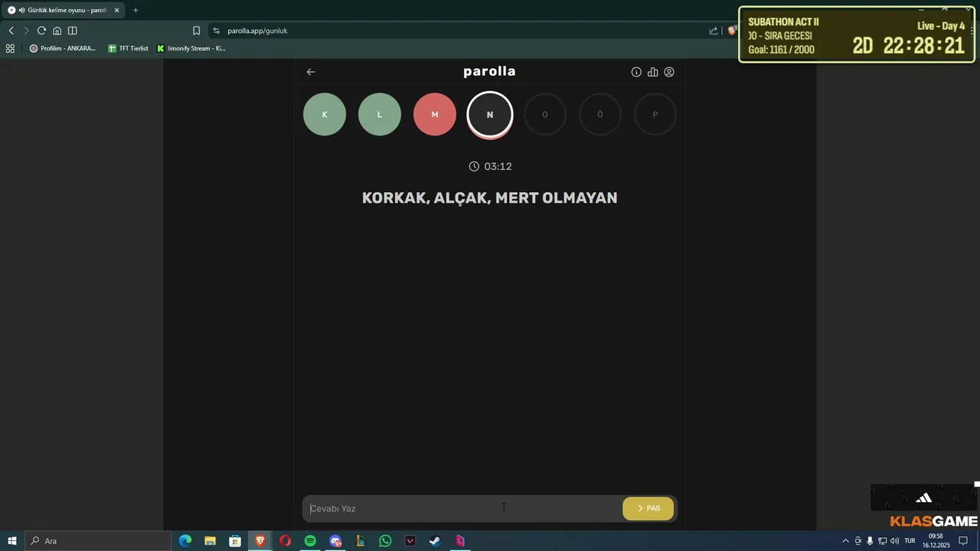The height and width of the screenshot is (551, 980).
Task: Click the 03:12 countdown timer
Action: pos(490,166)
